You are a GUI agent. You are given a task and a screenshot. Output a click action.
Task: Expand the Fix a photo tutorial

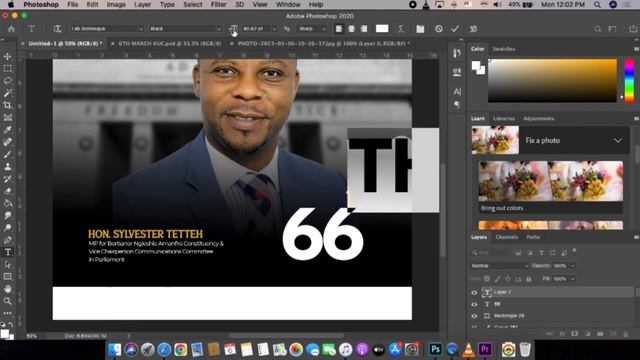(618, 140)
